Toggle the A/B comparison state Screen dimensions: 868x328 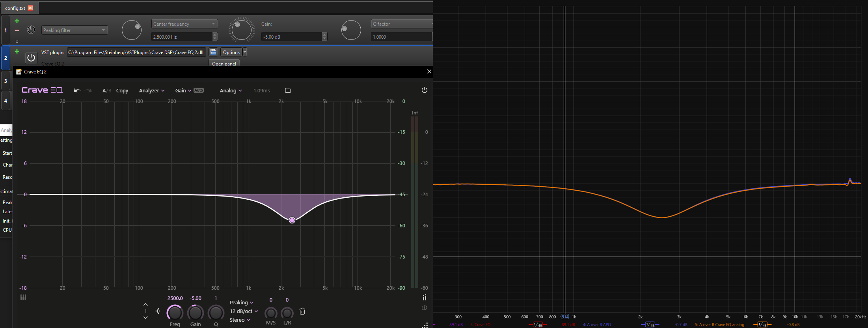(x=106, y=90)
